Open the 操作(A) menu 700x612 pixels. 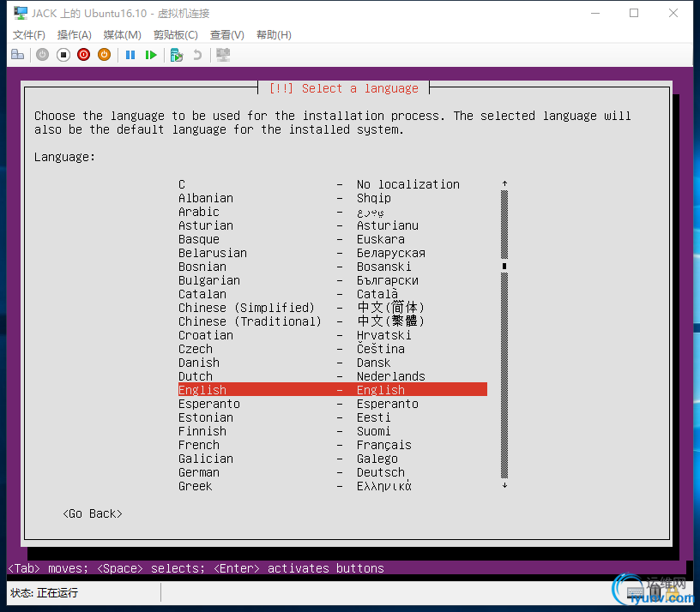(74, 35)
